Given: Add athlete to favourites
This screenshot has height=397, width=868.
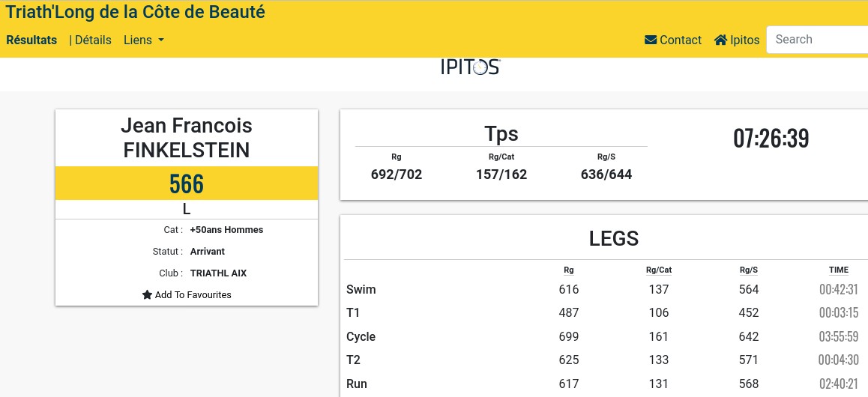Looking at the screenshot, I should tap(187, 294).
